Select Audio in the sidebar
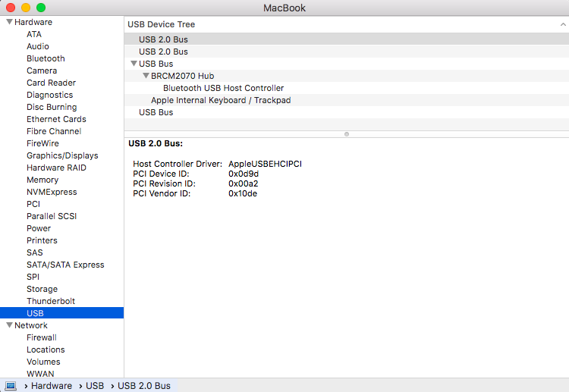The image size is (569, 392). [x=38, y=46]
